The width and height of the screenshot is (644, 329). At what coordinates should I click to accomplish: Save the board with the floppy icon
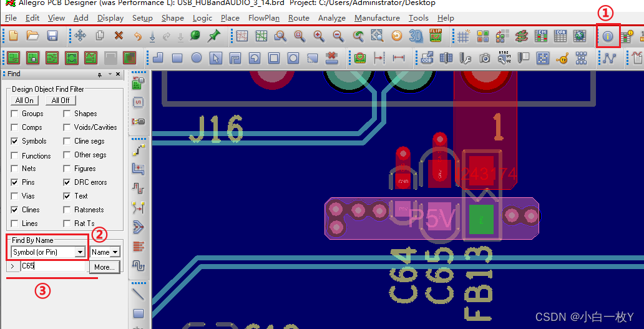tap(52, 36)
